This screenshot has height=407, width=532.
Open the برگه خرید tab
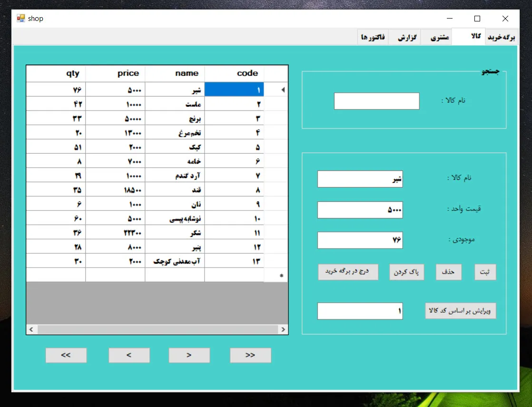[502, 37]
